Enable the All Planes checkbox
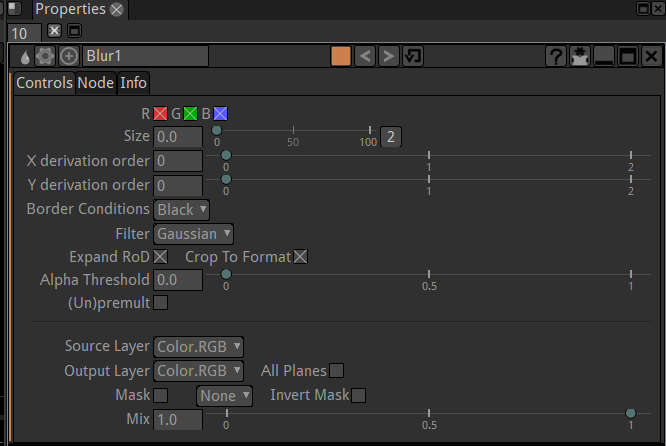 [337, 371]
